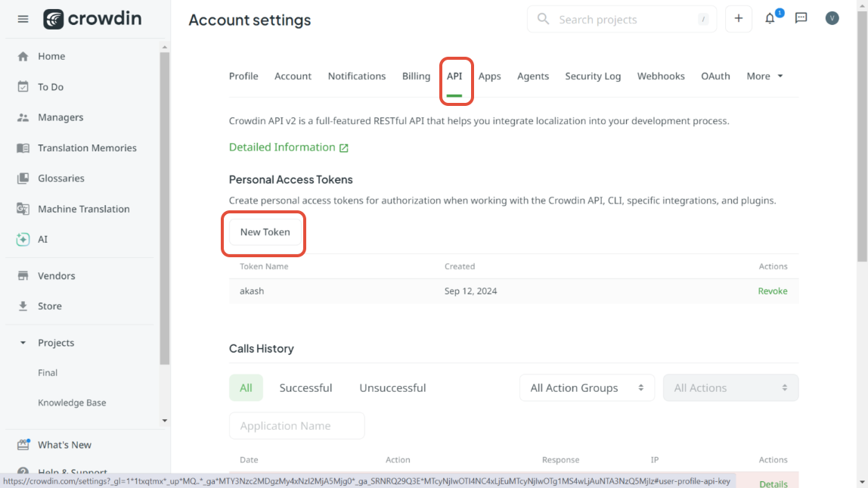Open the hamburger menu icon

[x=23, y=20]
